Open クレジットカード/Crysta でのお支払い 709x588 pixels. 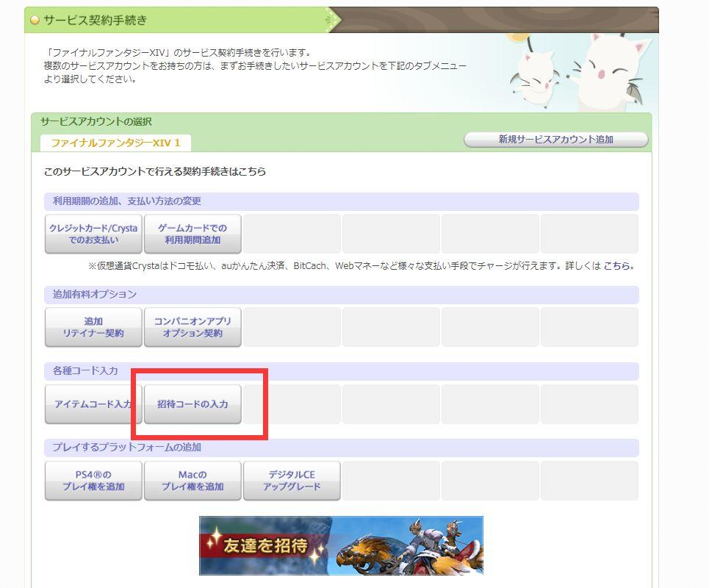[93, 234]
